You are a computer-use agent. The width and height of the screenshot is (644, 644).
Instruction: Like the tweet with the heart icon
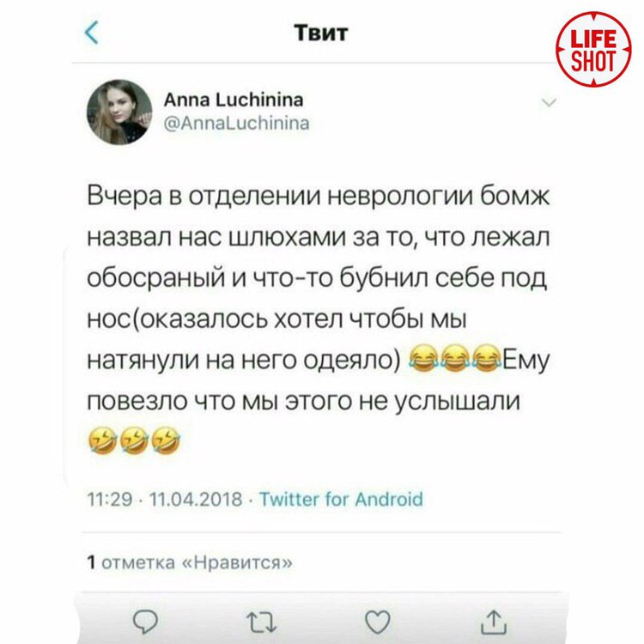[x=378, y=621]
